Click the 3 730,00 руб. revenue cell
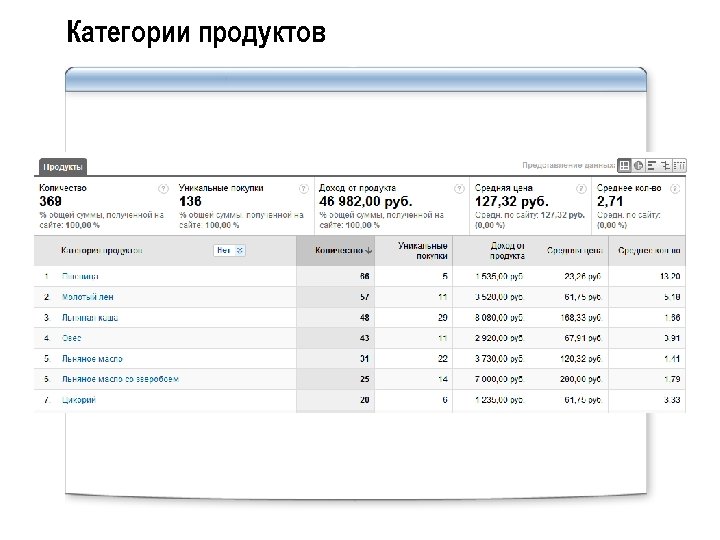This screenshot has width=720, height=540. 499,359
